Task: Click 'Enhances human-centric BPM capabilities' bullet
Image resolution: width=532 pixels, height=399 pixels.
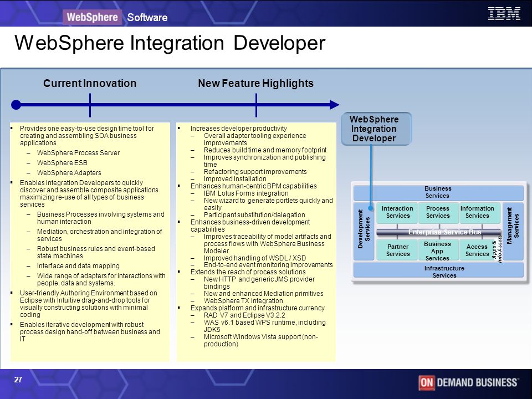Action: click(253, 186)
